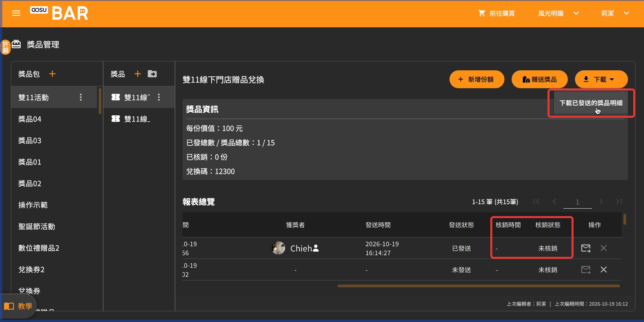
Task: Select the 操作示範 package
Action: [54, 205]
